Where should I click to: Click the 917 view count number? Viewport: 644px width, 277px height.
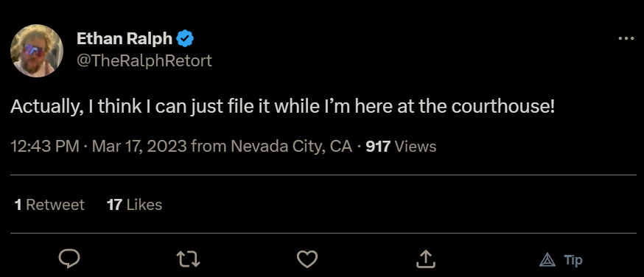(378, 146)
